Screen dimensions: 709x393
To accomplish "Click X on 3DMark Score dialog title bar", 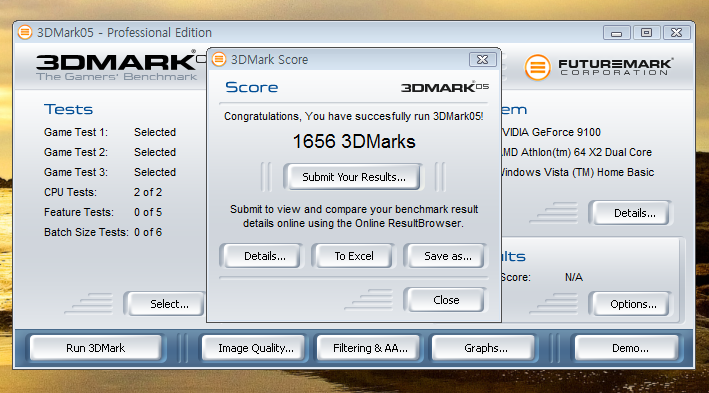I will coord(482,59).
